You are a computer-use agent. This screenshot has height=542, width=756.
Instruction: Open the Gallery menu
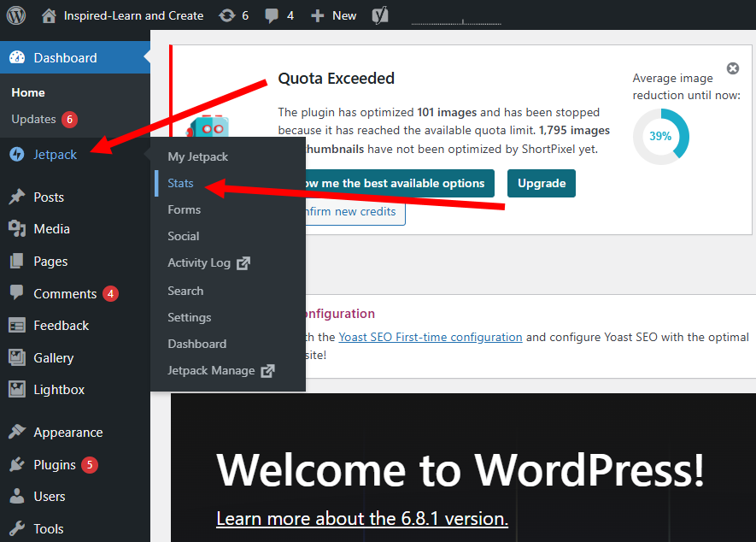tap(54, 358)
